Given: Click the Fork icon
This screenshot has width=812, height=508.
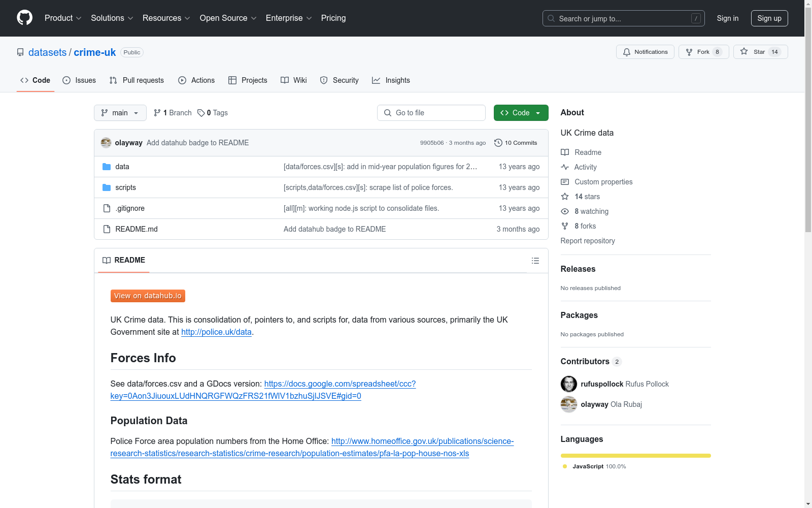Looking at the screenshot, I should click(x=689, y=52).
